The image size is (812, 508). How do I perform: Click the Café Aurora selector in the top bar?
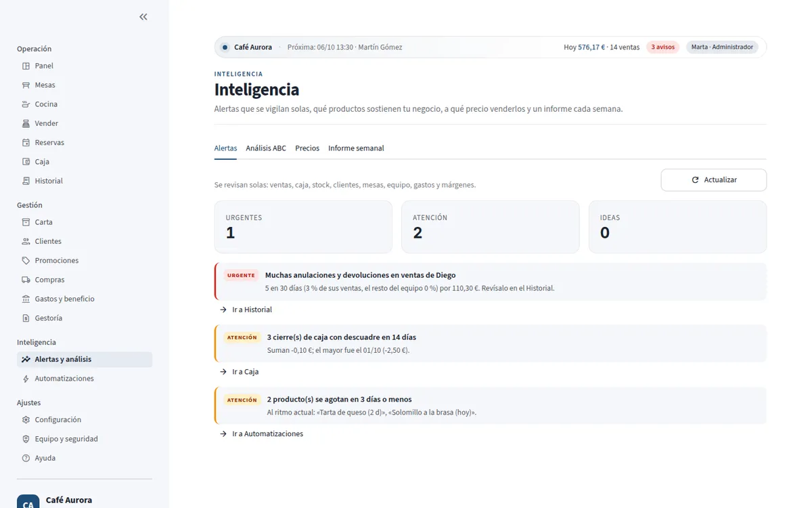tap(246, 47)
